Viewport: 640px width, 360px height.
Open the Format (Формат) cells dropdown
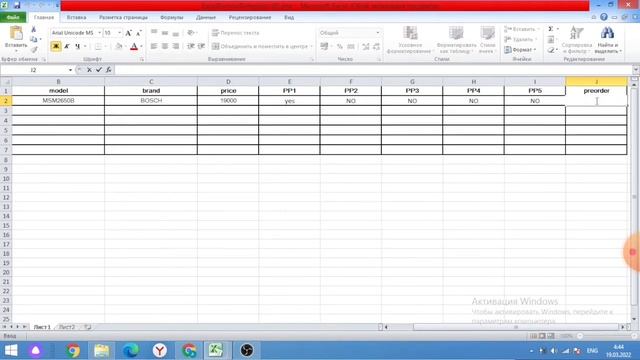tap(520, 50)
